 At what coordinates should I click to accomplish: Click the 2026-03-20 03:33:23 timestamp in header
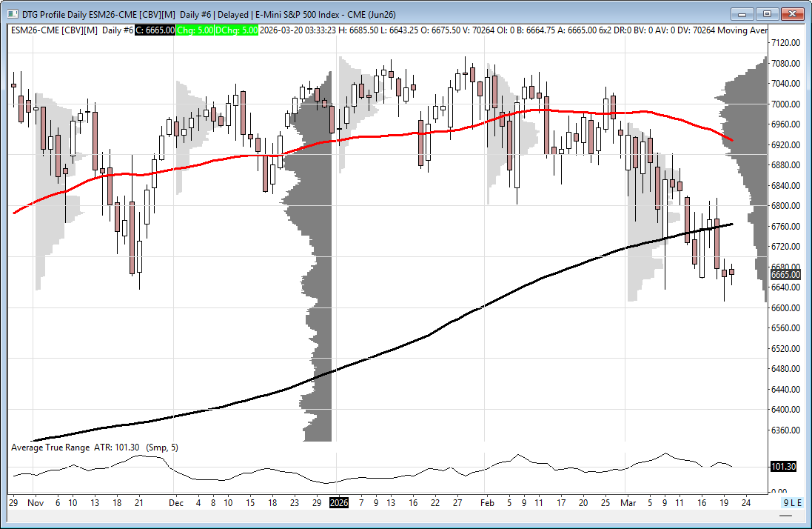[298, 30]
